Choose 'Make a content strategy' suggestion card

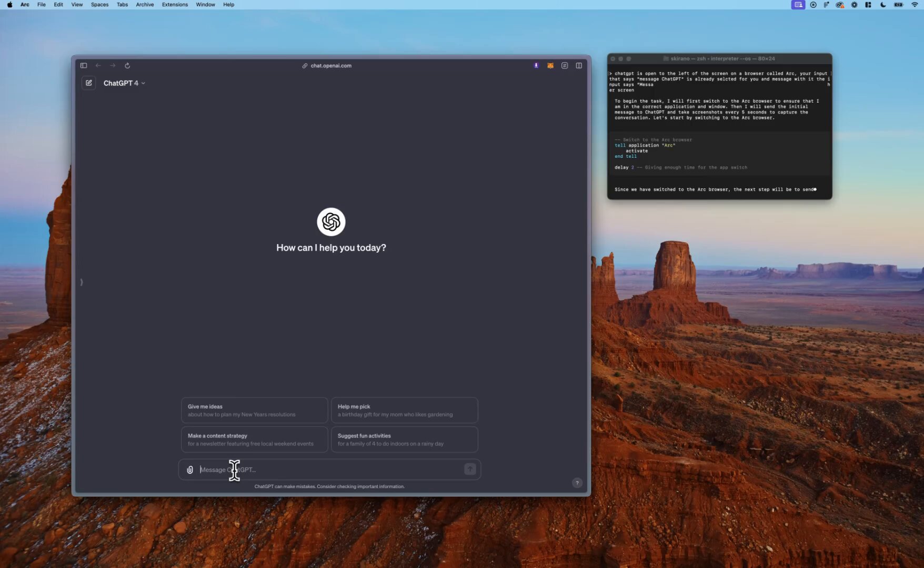coord(254,440)
